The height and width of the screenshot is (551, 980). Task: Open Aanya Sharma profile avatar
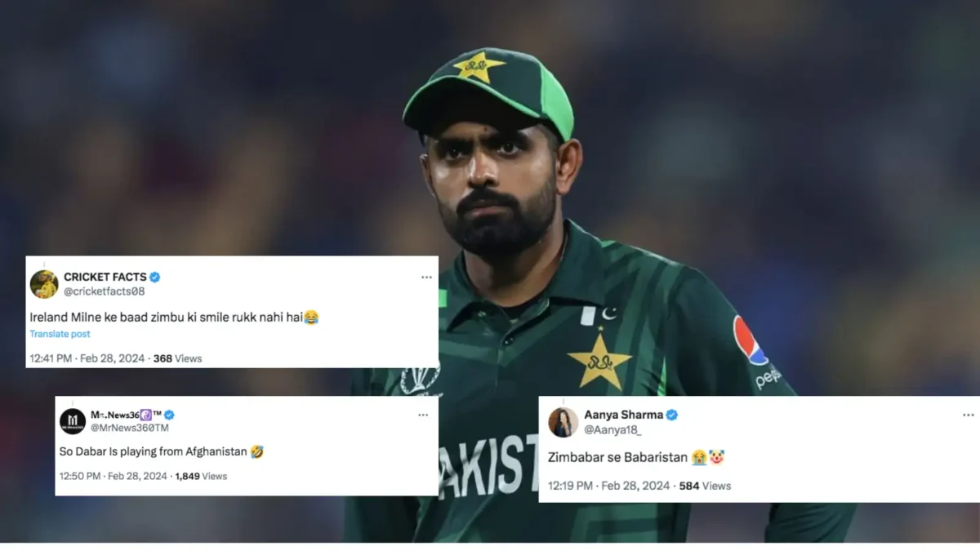[x=563, y=422]
